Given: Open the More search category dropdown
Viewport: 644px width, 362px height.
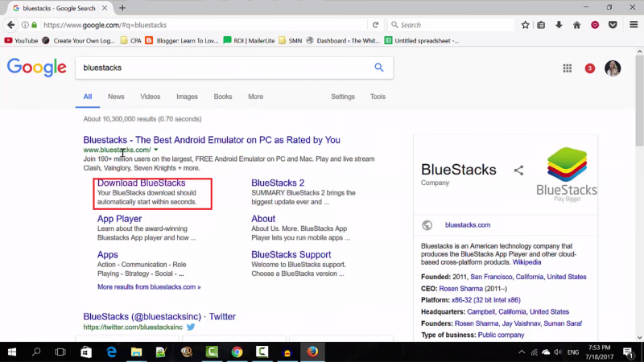Looking at the screenshot, I should coord(255,97).
